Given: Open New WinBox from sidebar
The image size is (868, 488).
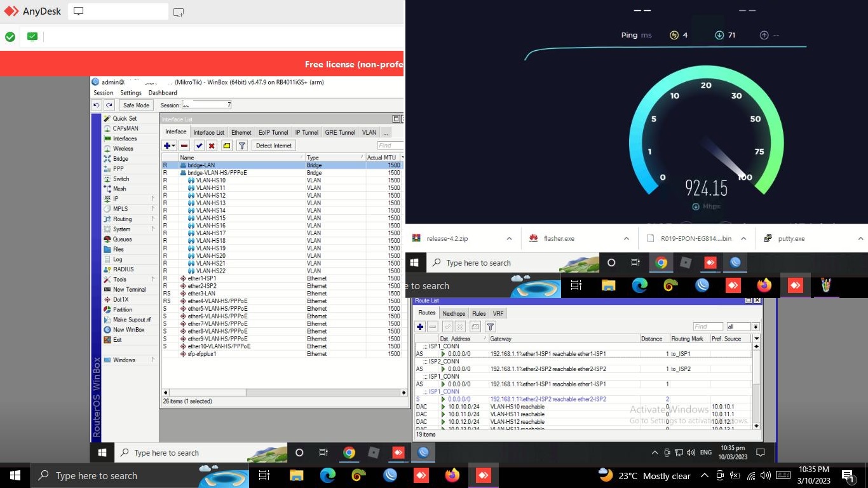Looking at the screenshot, I should point(128,330).
